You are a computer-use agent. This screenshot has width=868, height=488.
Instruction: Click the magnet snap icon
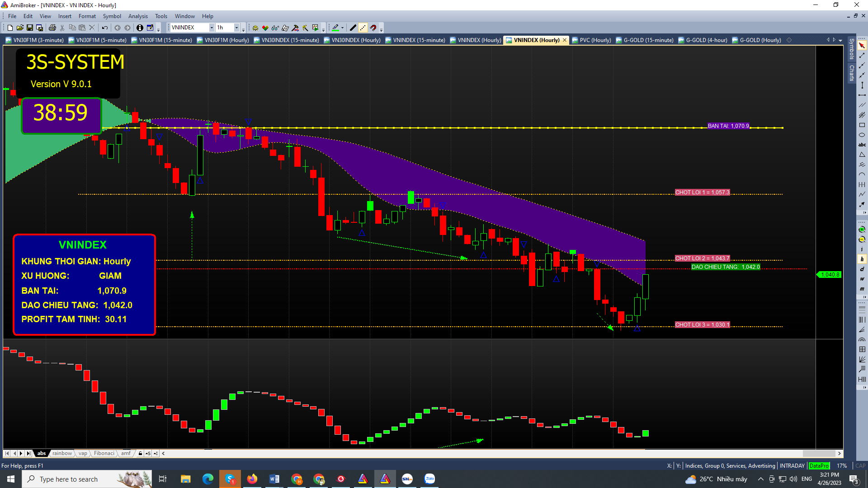coord(373,28)
